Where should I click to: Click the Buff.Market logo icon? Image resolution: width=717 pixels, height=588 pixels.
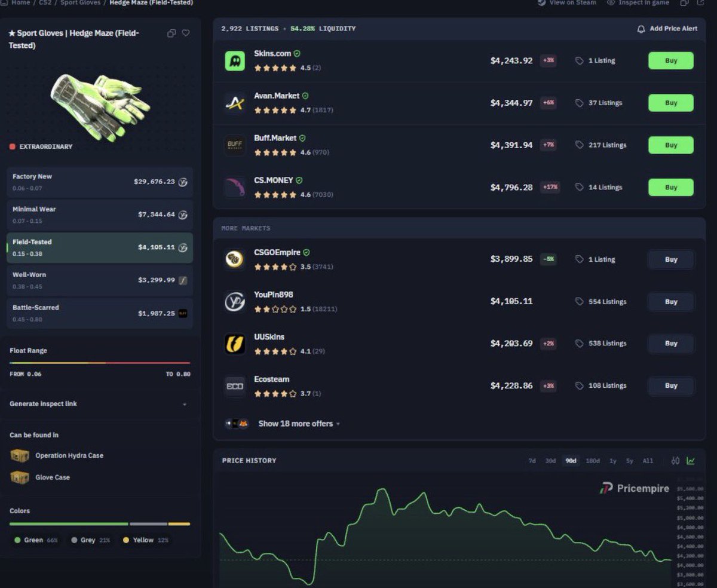235,145
